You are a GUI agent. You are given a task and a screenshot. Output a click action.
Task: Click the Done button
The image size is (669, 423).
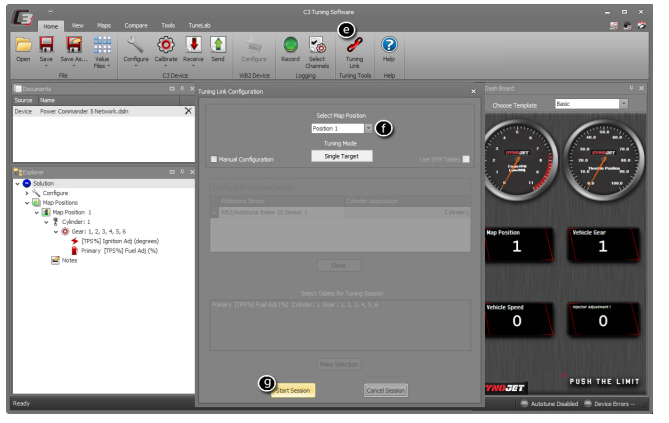(x=339, y=265)
